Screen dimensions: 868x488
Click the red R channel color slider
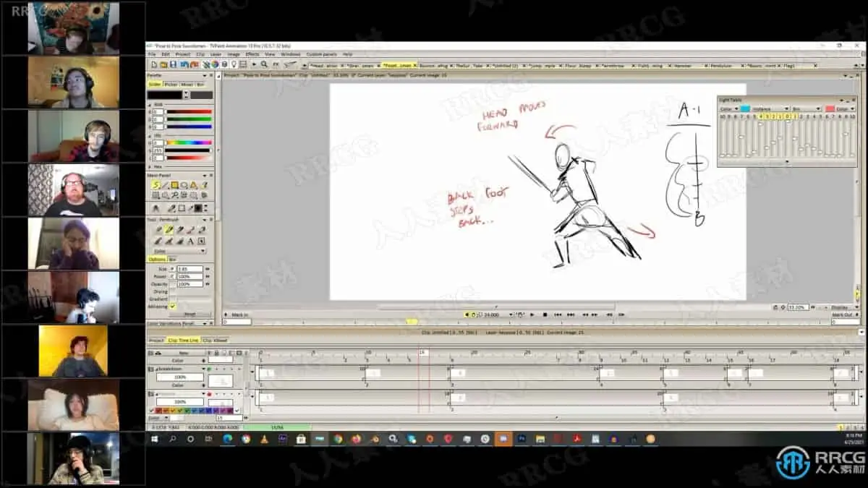[x=189, y=112]
